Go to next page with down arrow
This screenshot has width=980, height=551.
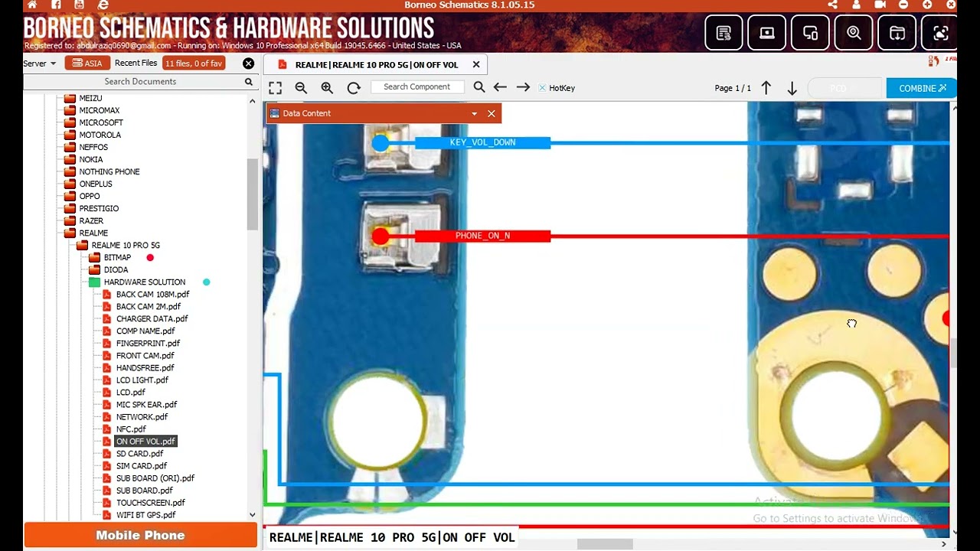[x=792, y=88]
